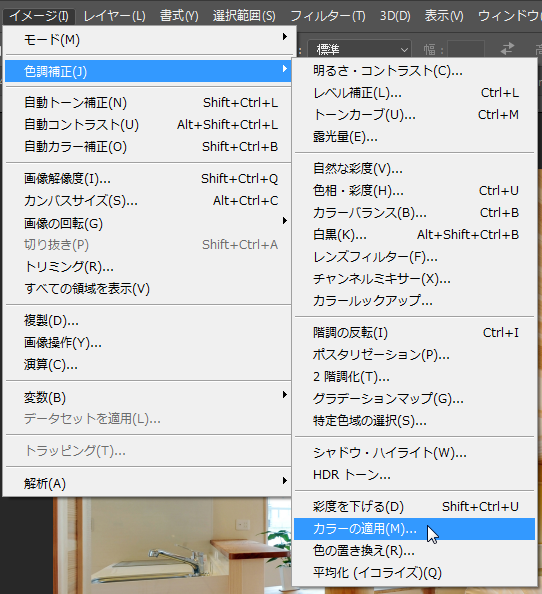The image size is (542, 594).
Task: Choose トーンカーブ(U)... from adjustments
Action: coord(414,114)
